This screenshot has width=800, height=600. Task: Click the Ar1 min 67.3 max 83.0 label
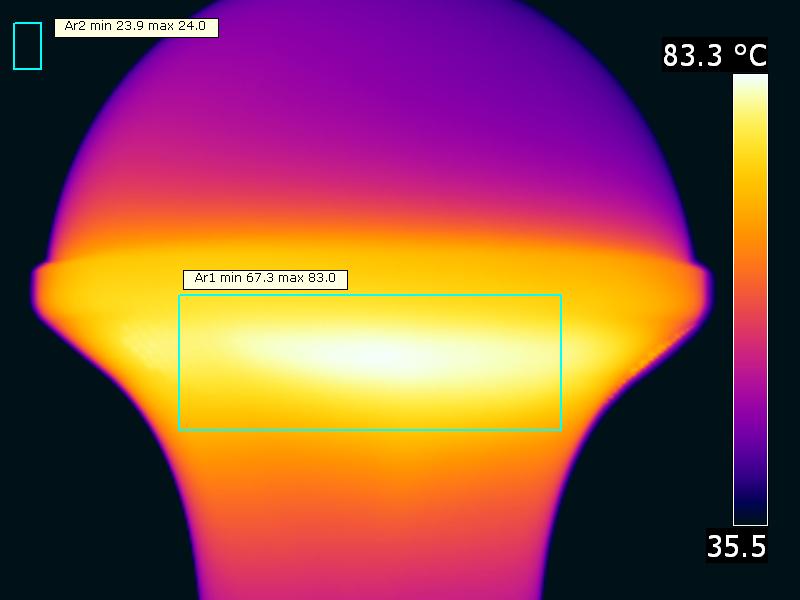(x=265, y=279)
